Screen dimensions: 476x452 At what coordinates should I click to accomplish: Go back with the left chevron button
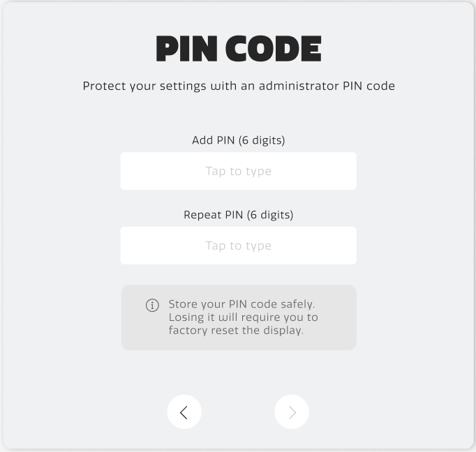point(184,412)
